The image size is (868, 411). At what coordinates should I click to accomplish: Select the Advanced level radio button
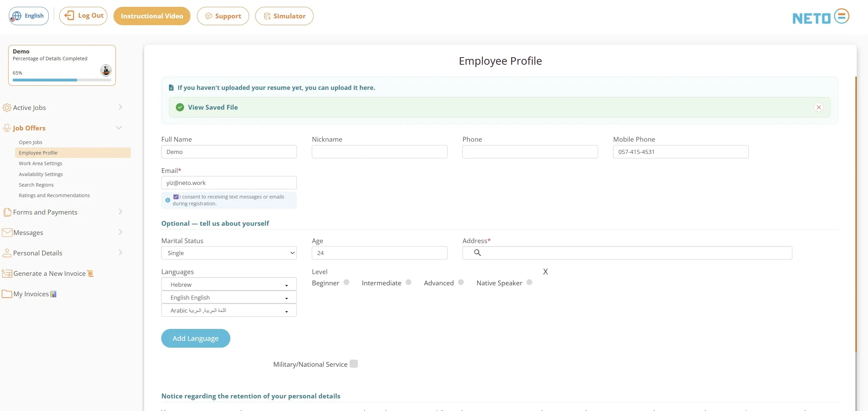pyautogui.click(x=461, y=282)
